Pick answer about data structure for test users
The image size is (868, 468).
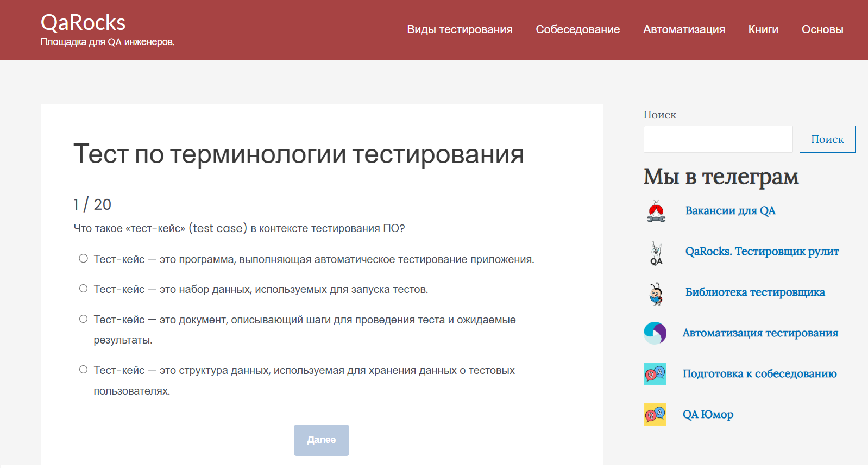point(83,370)
